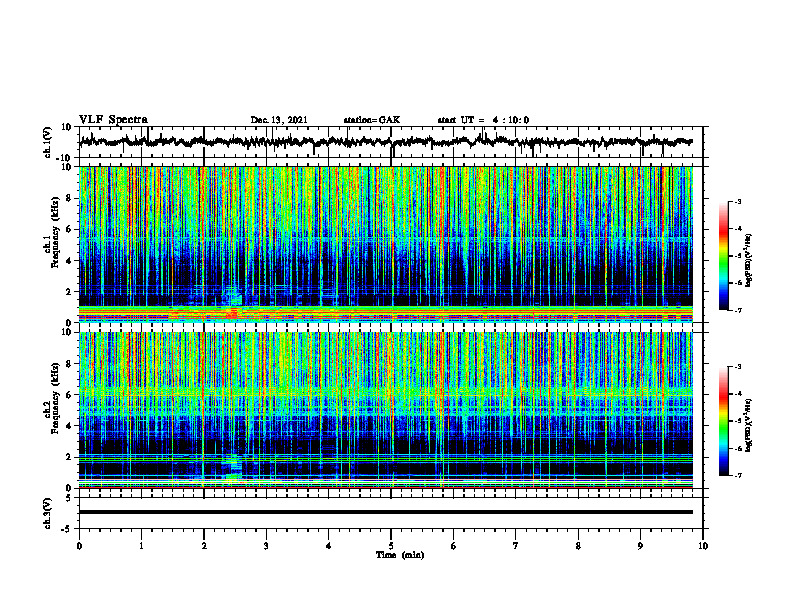Click the "8" minute tick label
Screen dimensions: 792x612
pos(578,546)
